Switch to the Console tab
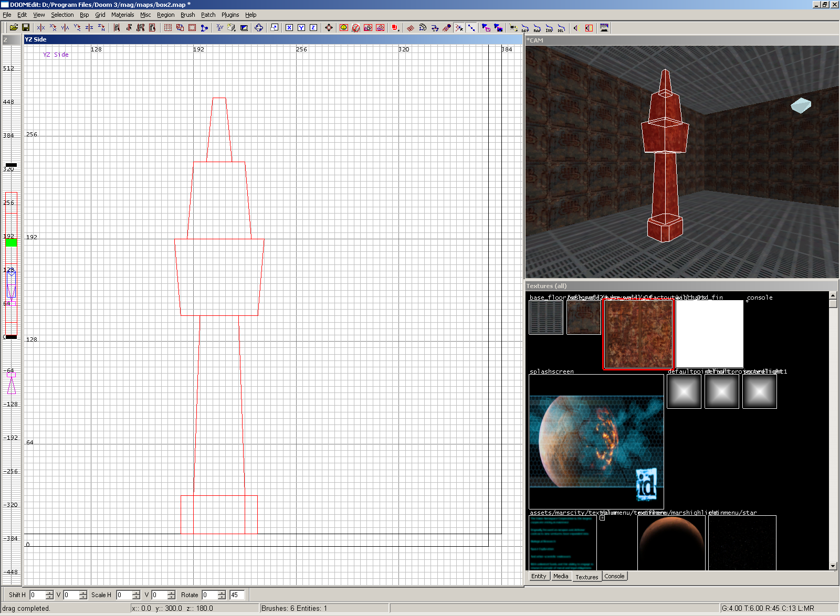The width and height of the screenshot is (840, 616). point(614,576)
